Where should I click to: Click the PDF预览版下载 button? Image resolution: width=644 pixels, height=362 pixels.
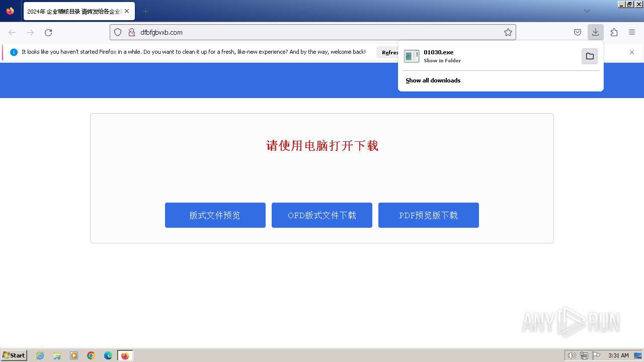pos(429,215)
